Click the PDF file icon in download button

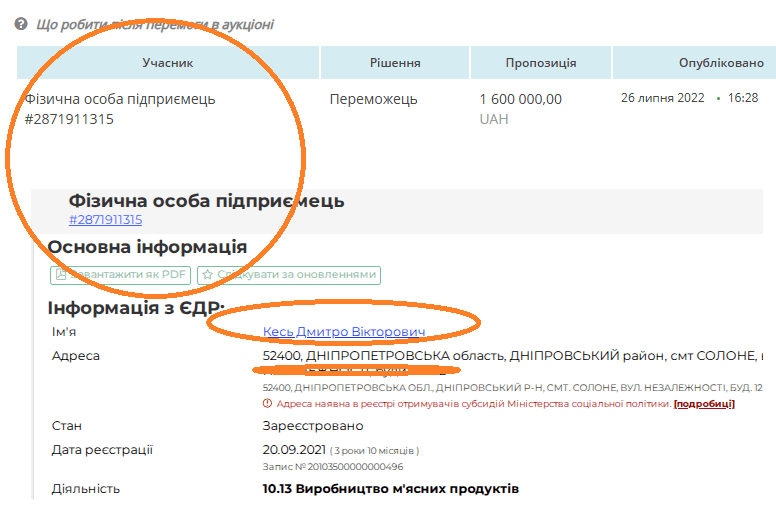[x=62, y=274]
